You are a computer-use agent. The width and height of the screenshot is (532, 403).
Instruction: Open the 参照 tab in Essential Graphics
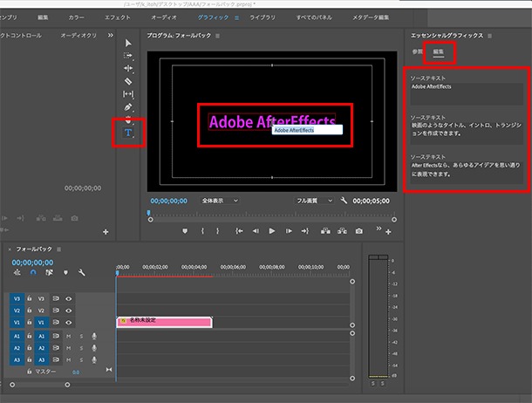pos(418,51)
